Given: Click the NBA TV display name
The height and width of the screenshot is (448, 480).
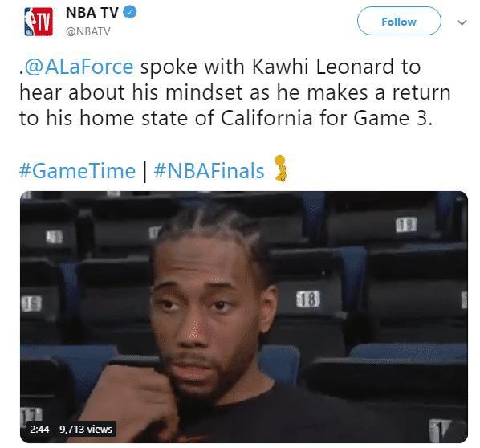Looking at the screenshot, I should [92, 13].
